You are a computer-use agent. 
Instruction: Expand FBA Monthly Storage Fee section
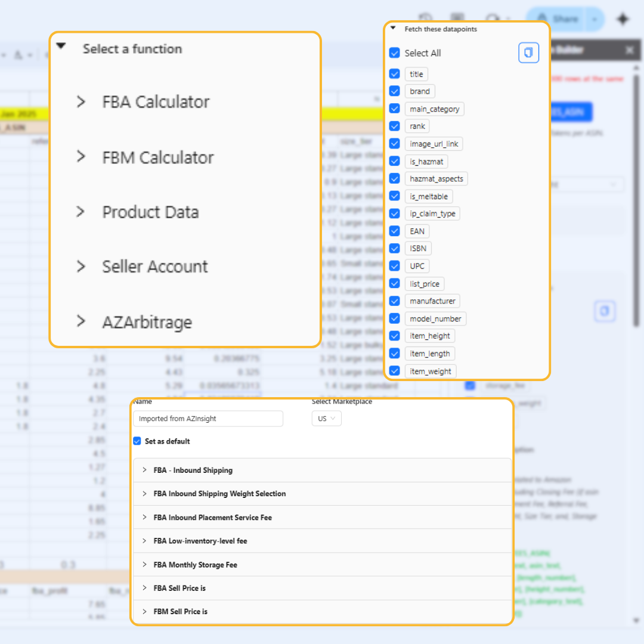323,565
